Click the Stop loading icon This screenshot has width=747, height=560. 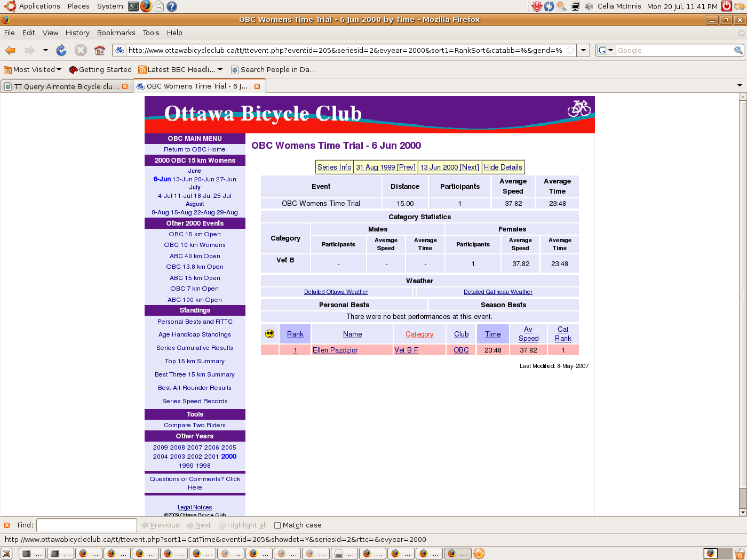(81, 50)
